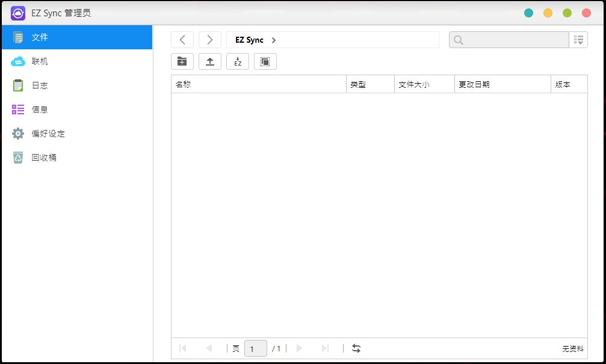
Task: Jump to last page
Action: click(x=325, y=348)
